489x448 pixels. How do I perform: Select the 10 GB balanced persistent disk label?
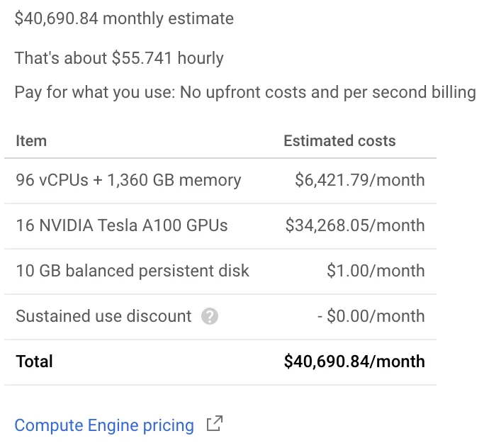pos(133,271)
